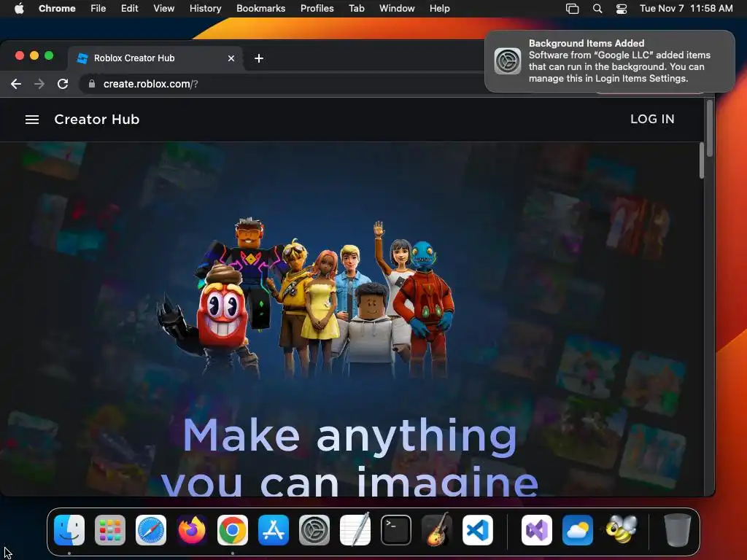Open GarageBand from the Dock
This screenshot has width=747, height=560.
(x=437, y=529)
